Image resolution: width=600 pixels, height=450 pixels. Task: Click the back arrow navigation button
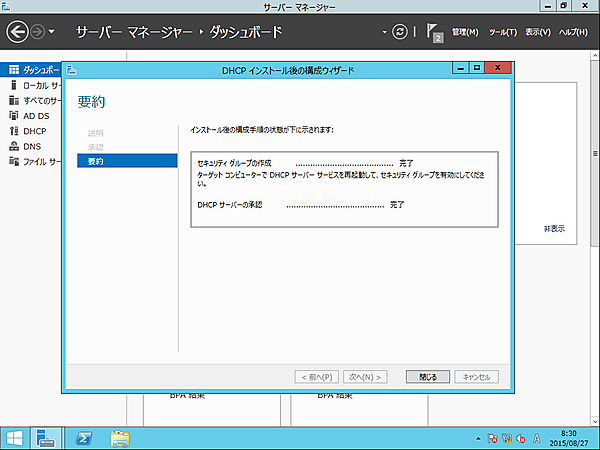[x=17, y=32]
